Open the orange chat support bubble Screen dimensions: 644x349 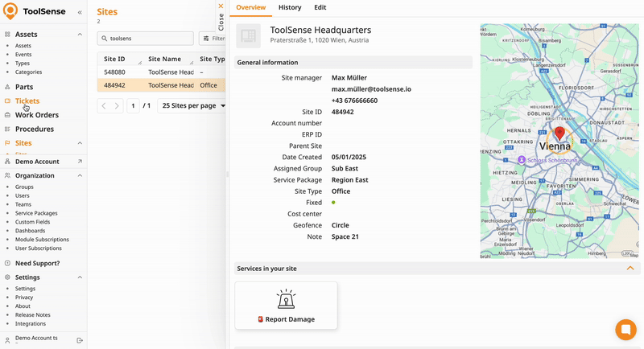(x=625, y=330)
